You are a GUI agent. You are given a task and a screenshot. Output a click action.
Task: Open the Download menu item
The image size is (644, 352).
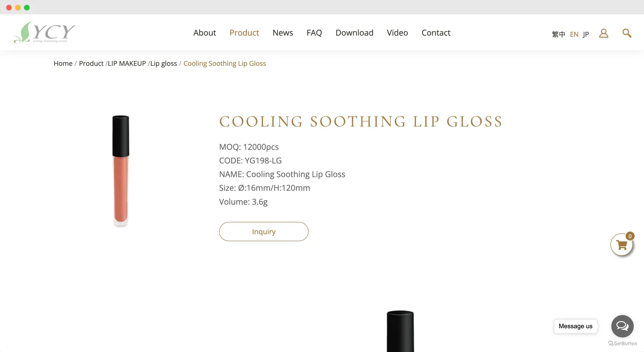[x=354, y=33]
